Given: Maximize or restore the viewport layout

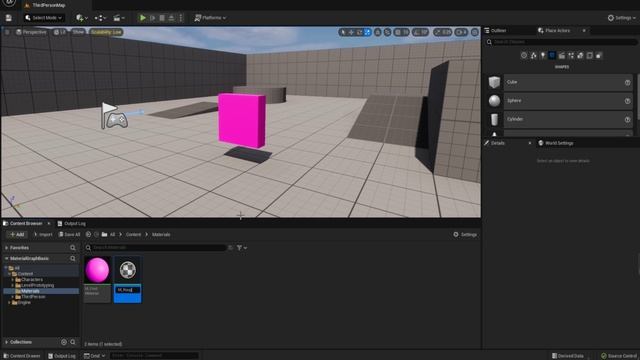Looking at the screenshot, I should 475,32.
